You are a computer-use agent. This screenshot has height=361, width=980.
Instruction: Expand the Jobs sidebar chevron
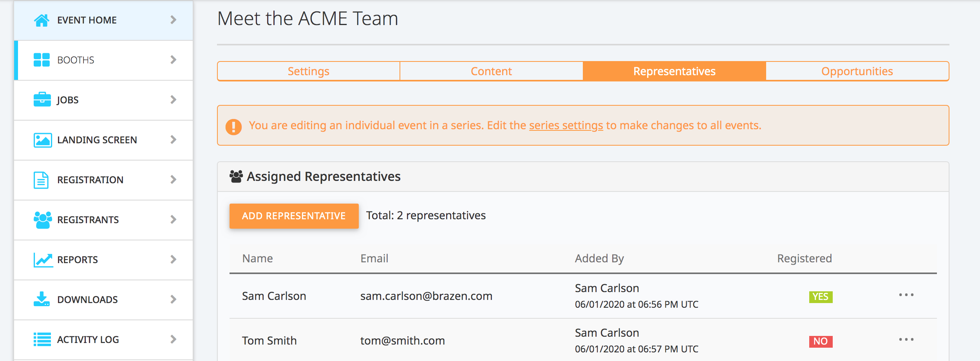173,99
